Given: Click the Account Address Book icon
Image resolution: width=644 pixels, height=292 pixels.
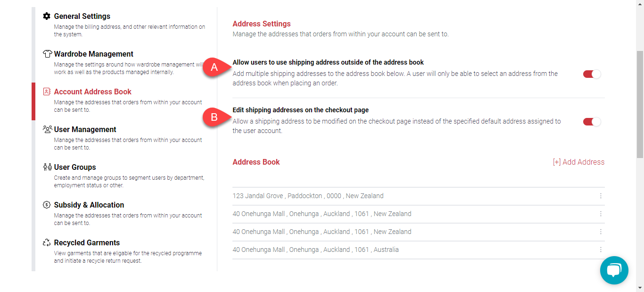Looking at the screenshot, I should coord(47,92).
